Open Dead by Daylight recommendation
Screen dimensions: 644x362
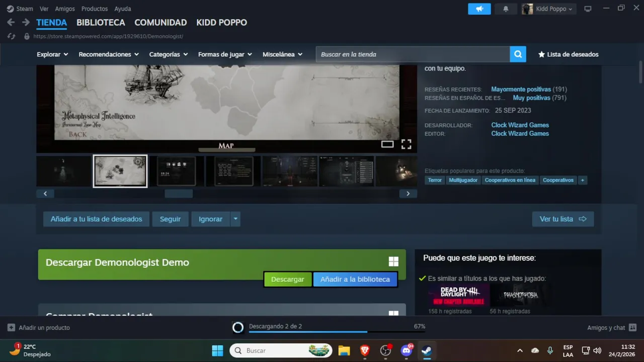(x=458, y=295)
